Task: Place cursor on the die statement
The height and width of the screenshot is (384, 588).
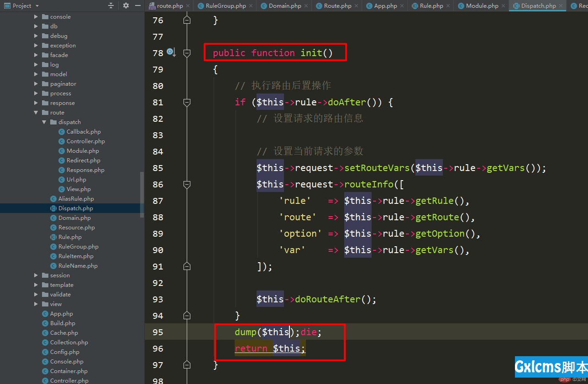Action: 308,332
